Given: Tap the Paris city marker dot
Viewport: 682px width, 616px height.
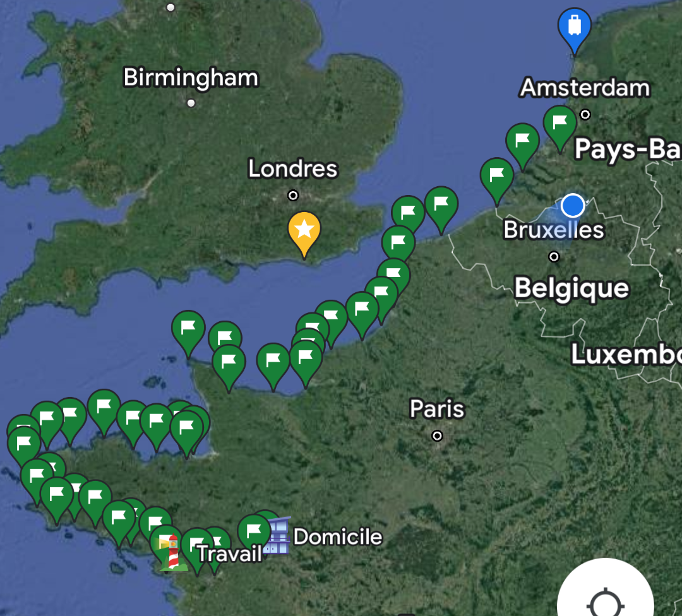Looking at the screenshot, I should [x=437, y=435].
